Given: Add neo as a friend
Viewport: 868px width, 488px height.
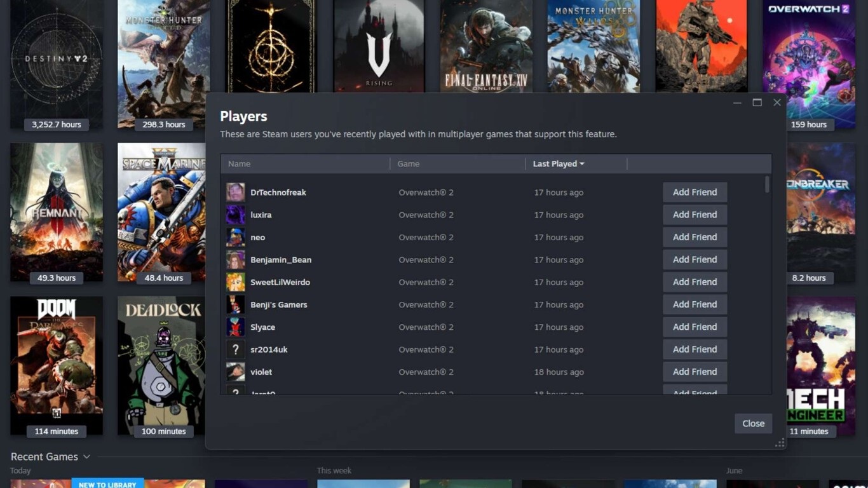Looking at the screenshot, I should point(695,237).
